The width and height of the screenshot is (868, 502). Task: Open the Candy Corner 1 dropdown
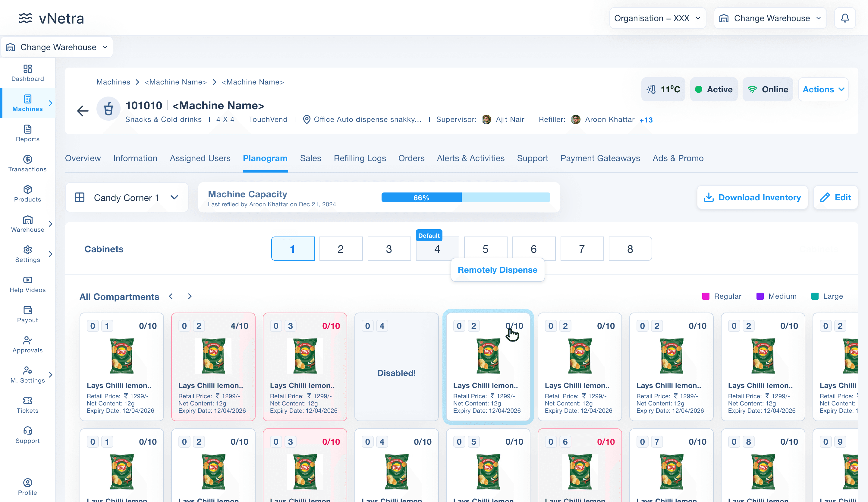(127, 198)
